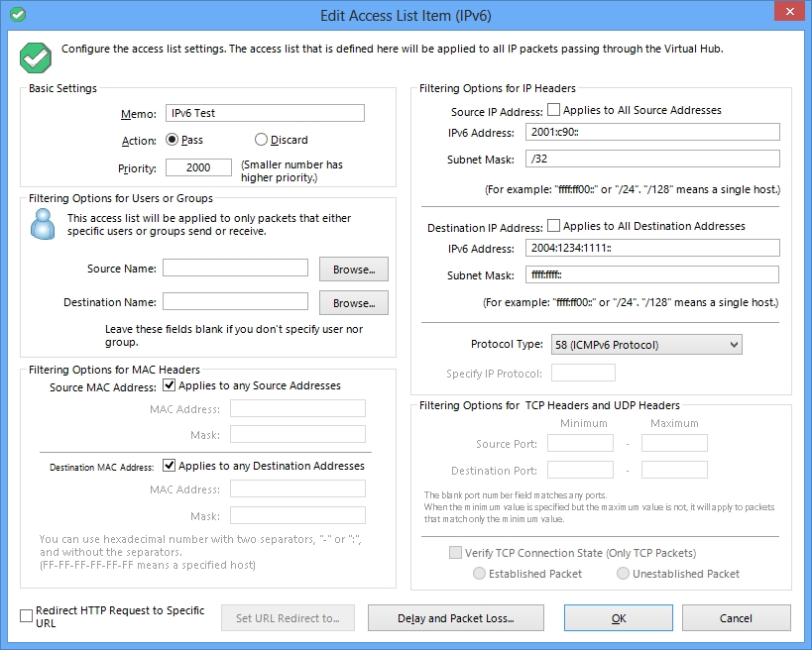Viewport: 812px width, 650px height.
Task: Click Browse next to Source Name
Action: pyautogui.click(x=354, y=270)
